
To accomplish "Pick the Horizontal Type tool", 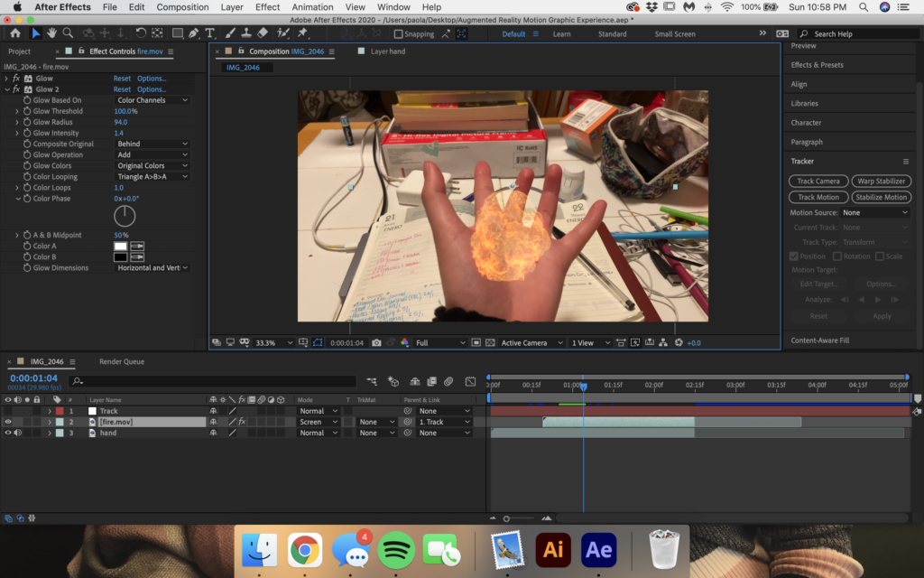I will (x=210, y=33).
